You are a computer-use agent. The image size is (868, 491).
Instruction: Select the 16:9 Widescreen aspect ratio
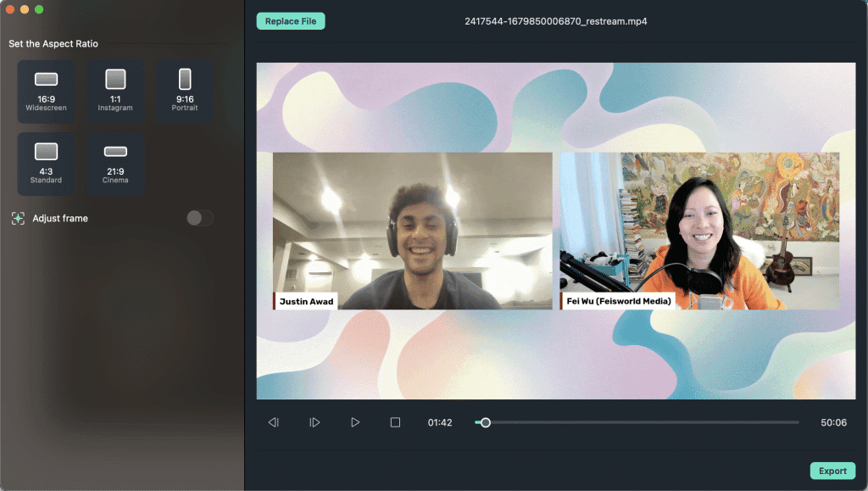46,92
